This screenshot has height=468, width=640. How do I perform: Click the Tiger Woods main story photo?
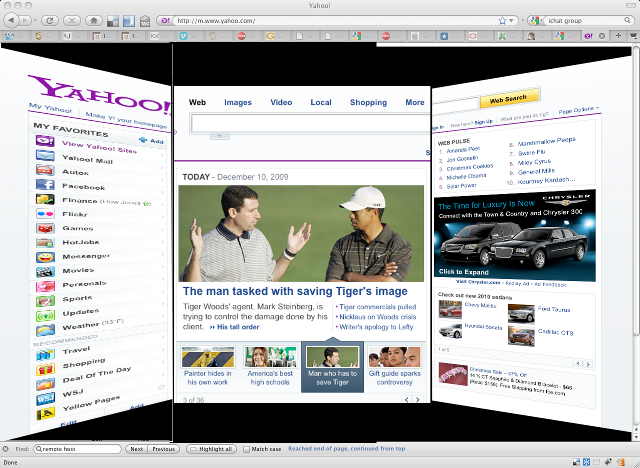pyautogui.click(x=301, y=233)
